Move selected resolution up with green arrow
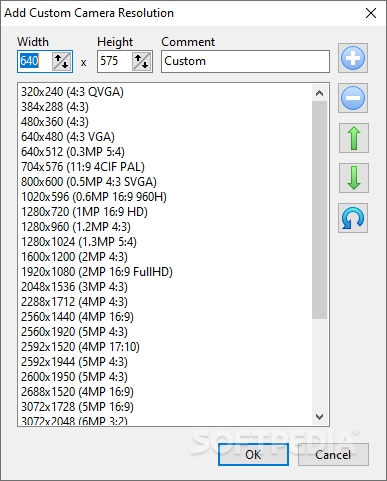Image resolution: width=387 pixels, height=481 pixels. point(354,138)
